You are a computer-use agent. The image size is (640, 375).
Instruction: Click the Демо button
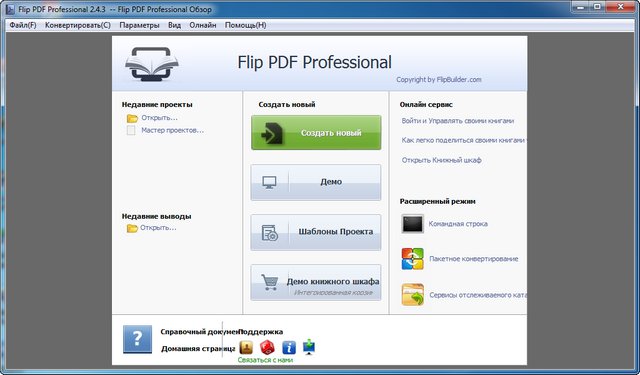(x=316, y=182)
